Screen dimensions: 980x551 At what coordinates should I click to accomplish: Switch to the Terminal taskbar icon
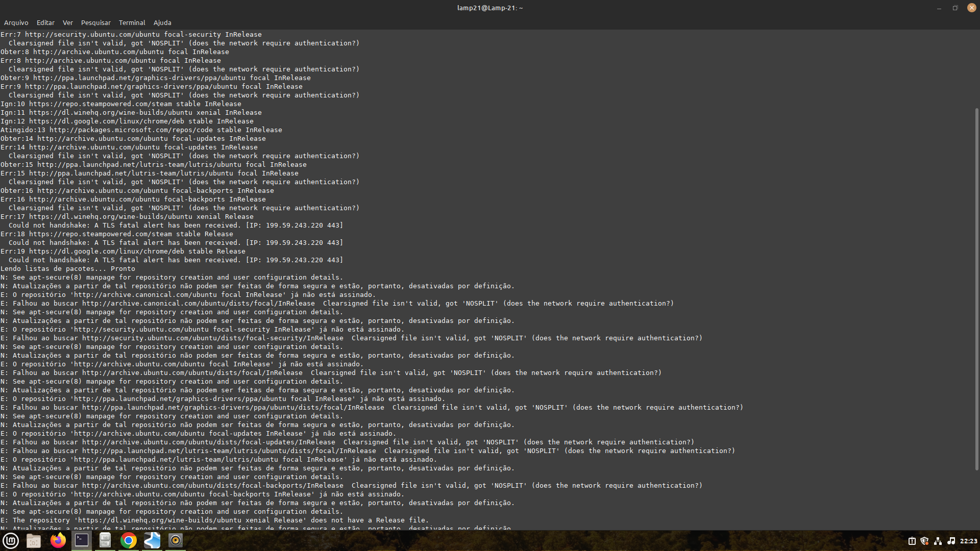click(x=82, y=541)
